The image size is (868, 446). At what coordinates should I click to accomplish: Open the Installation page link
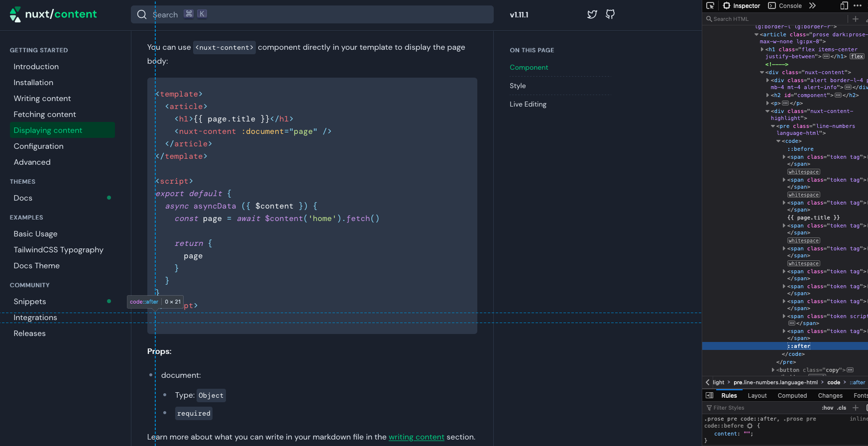click(33, 83)
